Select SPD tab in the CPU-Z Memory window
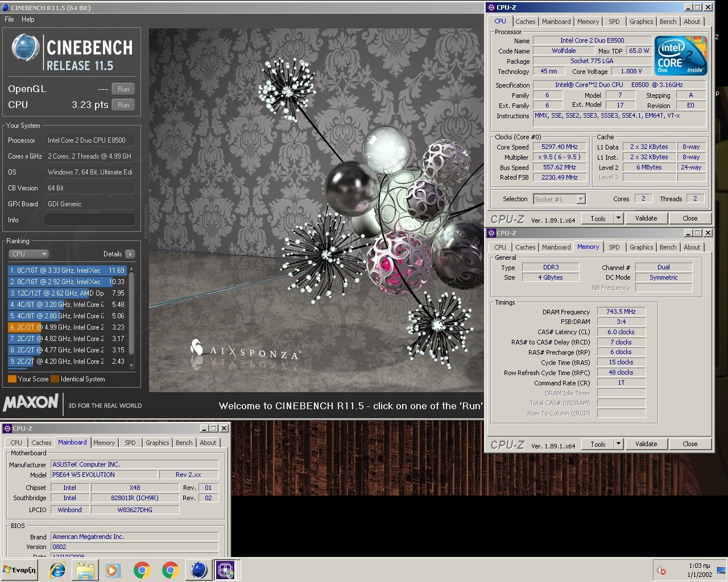The height and width of the screenshot is (582, 728). (614, 247)
